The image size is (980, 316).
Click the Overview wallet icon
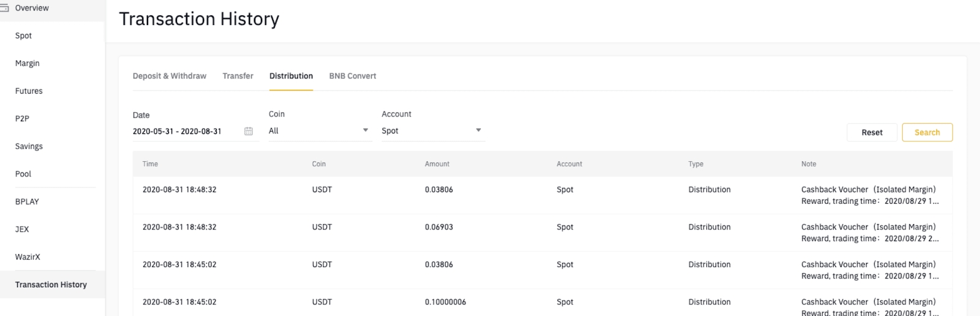4,8
